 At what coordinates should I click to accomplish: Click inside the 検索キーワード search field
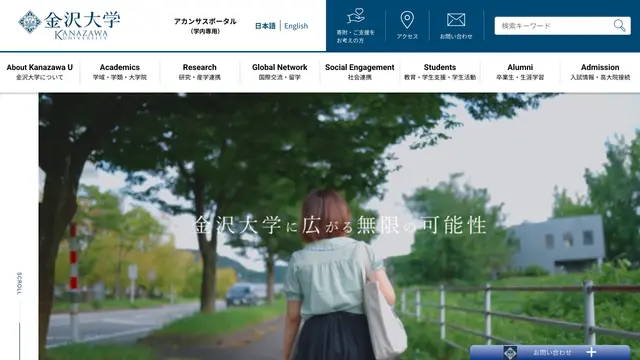click(553, 26)
